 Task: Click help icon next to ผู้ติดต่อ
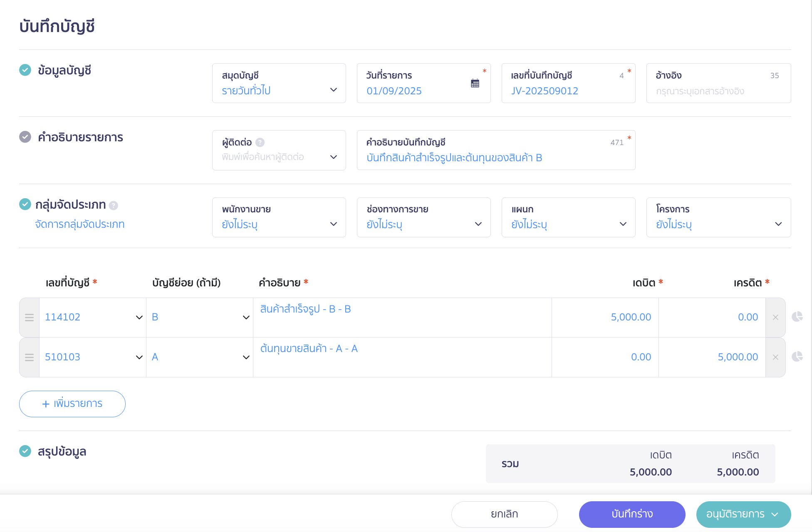pos(260,143)
